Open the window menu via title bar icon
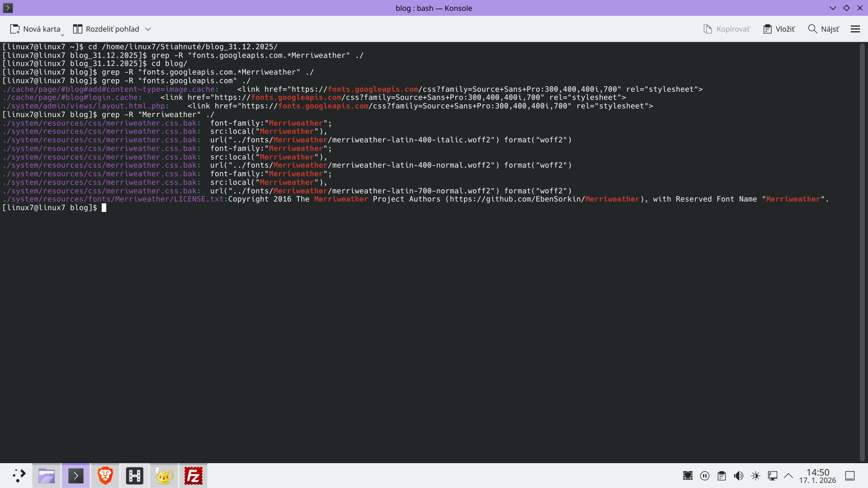This screenshot has width=868, height=488. click(x=8, y=8)
